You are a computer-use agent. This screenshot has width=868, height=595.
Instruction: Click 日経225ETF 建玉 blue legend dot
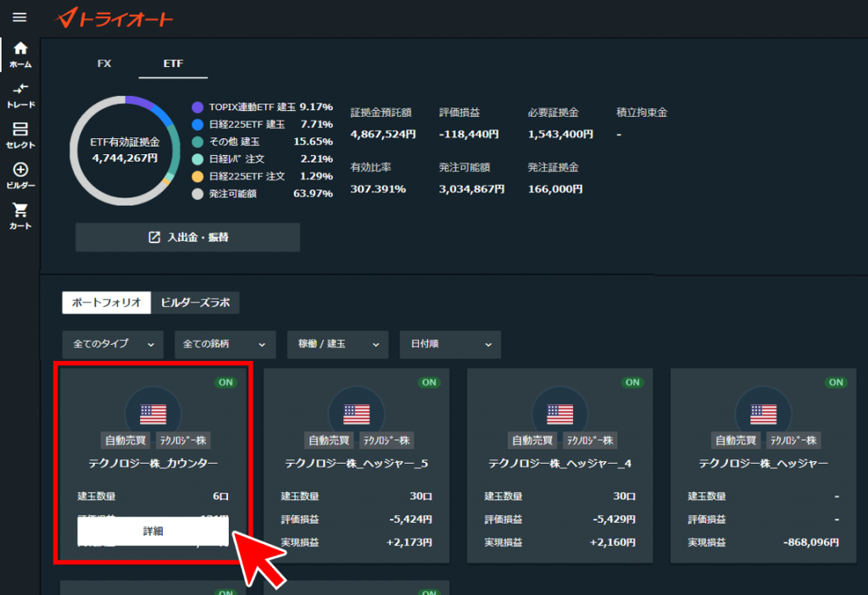(197, 125)
